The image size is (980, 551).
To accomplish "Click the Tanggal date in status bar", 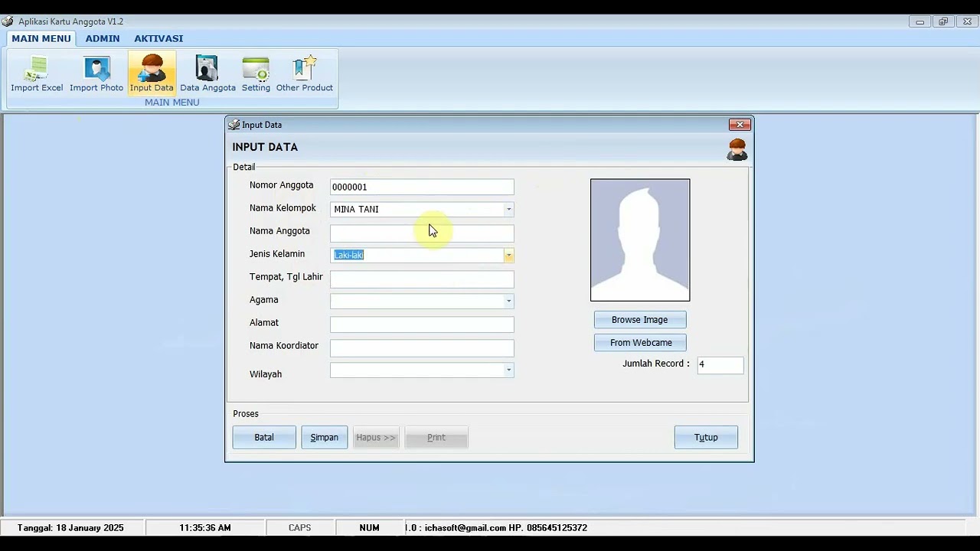I will [70, 528].
